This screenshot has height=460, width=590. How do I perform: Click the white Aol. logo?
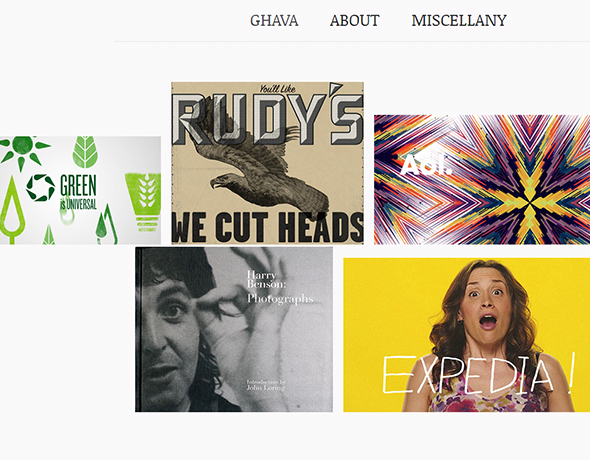point(426,165)
